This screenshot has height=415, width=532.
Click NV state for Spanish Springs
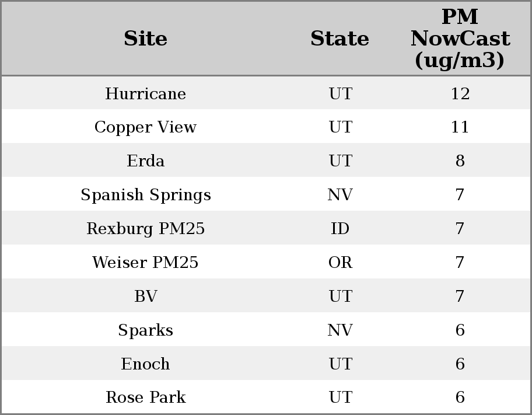(x=340, y=195)
